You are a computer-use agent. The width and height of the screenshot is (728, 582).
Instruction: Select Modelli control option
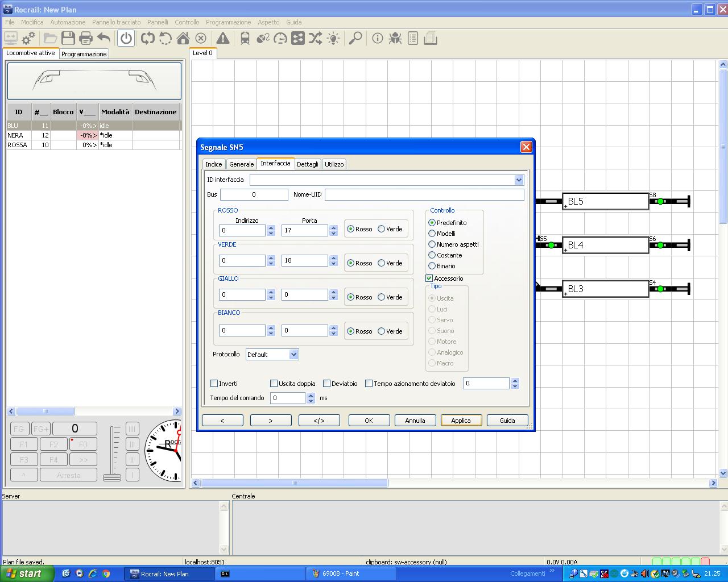pos(432,234)
